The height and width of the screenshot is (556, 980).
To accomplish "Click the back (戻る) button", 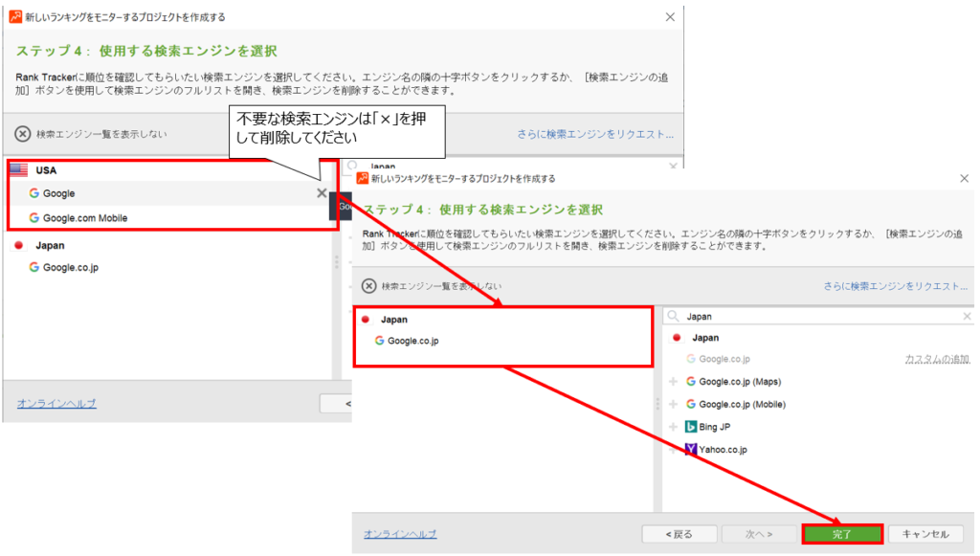I will tap(679, 534).
